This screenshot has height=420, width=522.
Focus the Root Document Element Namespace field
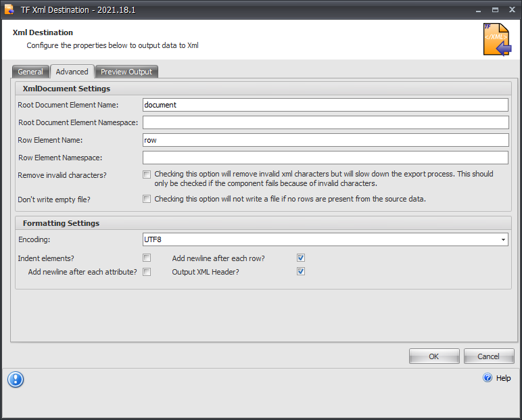pos(326,122)
